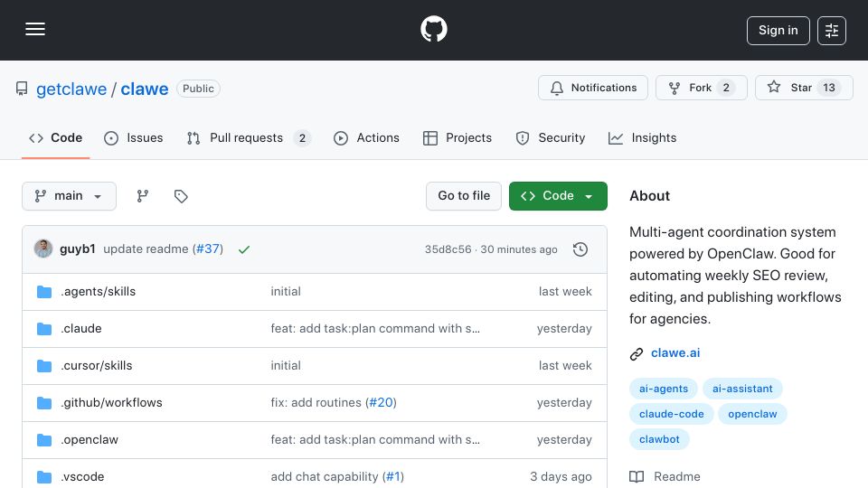Click folder icon of .vscode row

click(44, 477)
